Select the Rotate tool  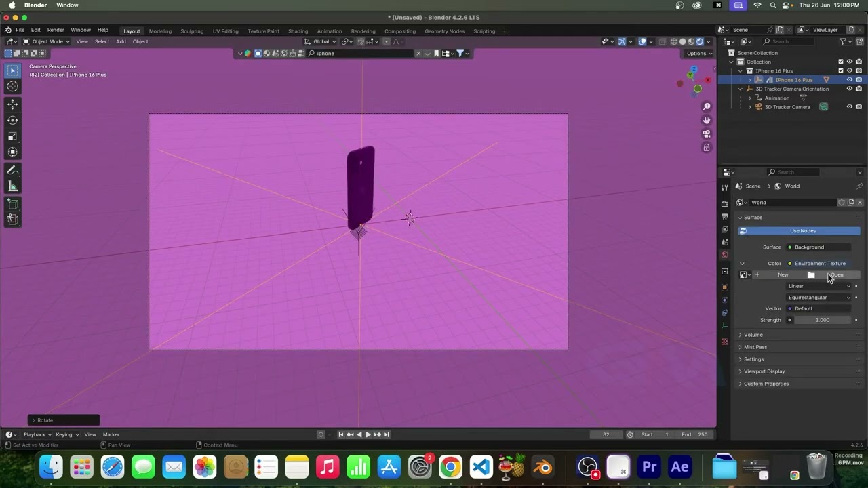pyautogui.click(x=12, y=120)
